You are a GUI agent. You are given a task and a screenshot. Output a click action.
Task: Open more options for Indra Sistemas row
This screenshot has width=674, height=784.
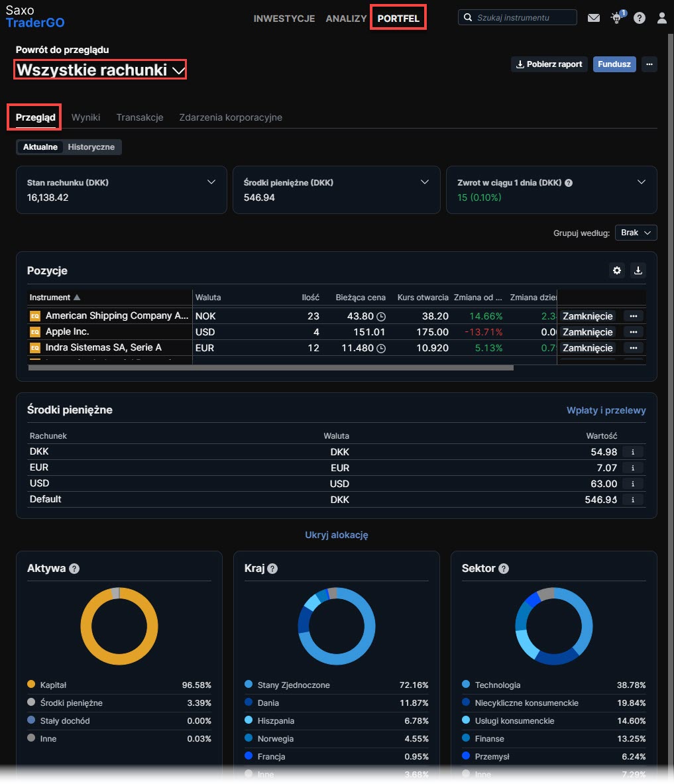click(x=634, y=348)
